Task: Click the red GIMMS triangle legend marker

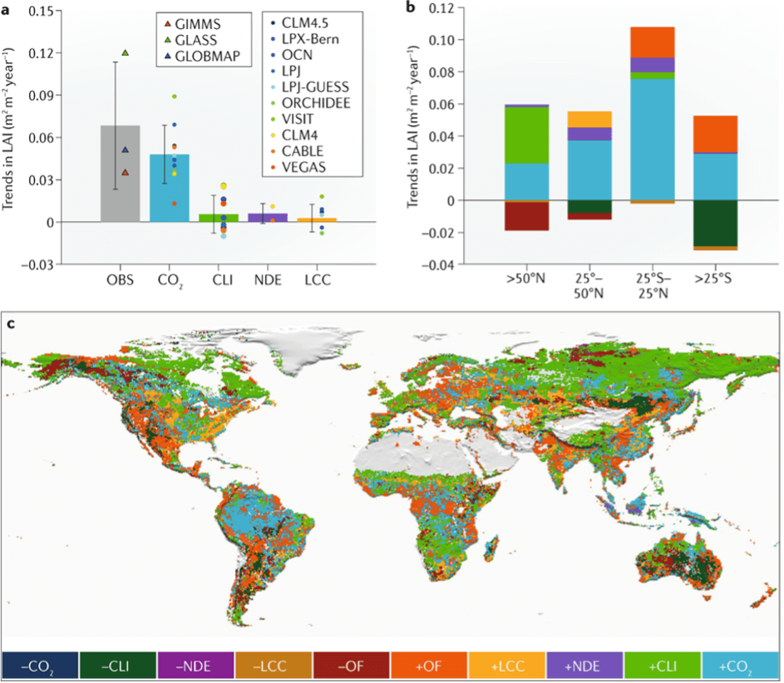Action: [166, 26]
